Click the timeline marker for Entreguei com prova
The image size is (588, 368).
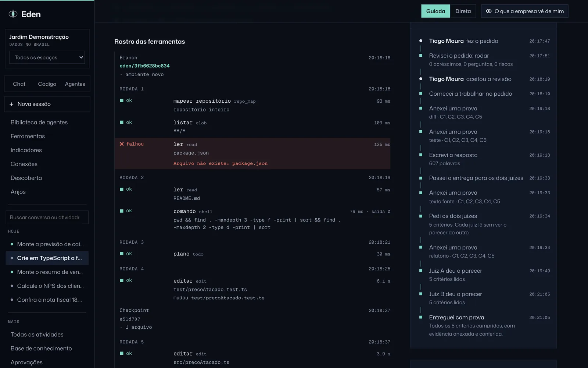421,317
